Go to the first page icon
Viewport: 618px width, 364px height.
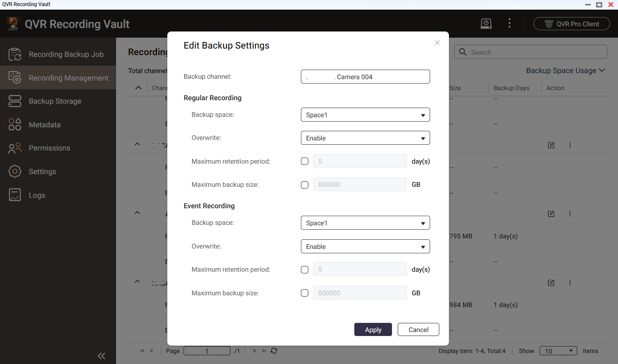pos(142,351)
